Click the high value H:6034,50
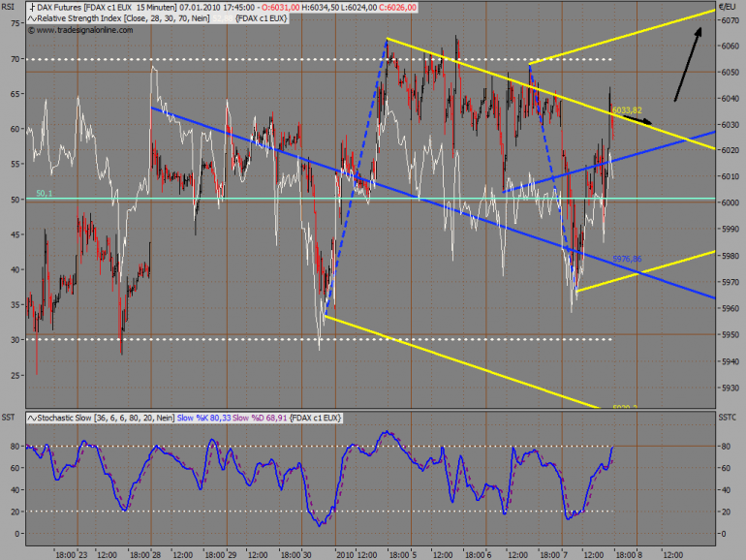 (x=321, y=8)
